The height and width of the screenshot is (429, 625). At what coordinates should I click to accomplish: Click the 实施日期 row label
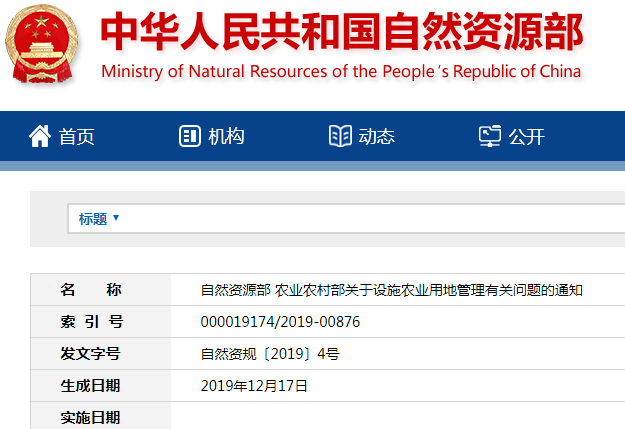[90, 417]
